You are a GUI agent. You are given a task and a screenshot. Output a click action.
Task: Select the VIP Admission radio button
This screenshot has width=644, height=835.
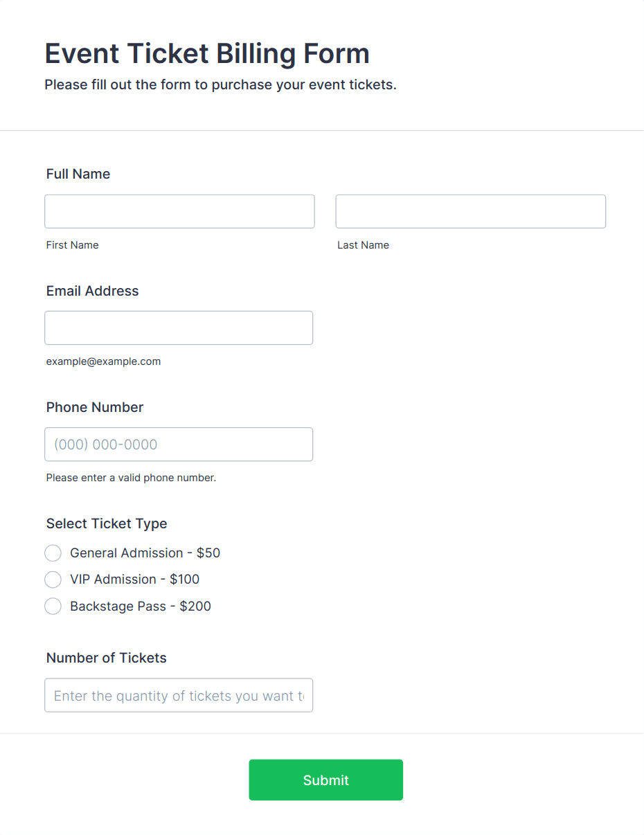click(53, 580)
